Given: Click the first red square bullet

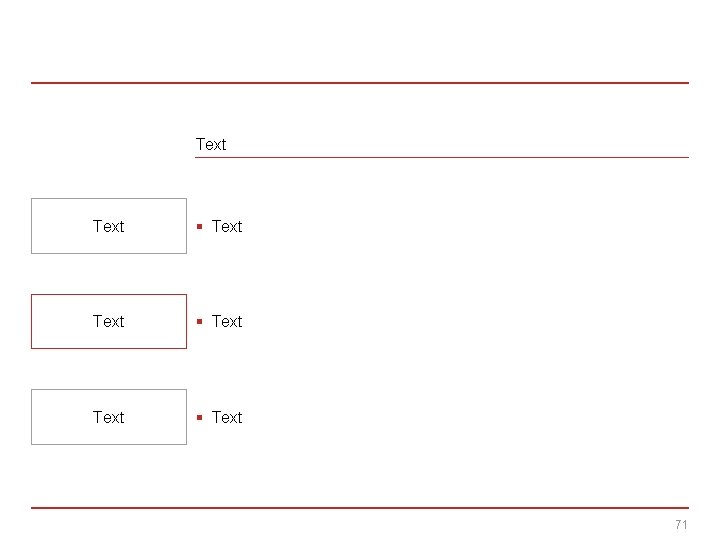Looking at the screenshot, I should click(x=199, y=226).
